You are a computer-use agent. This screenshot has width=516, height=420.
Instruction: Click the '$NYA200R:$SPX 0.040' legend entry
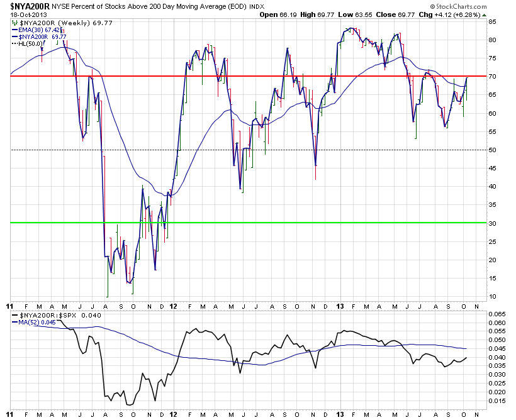60,315
